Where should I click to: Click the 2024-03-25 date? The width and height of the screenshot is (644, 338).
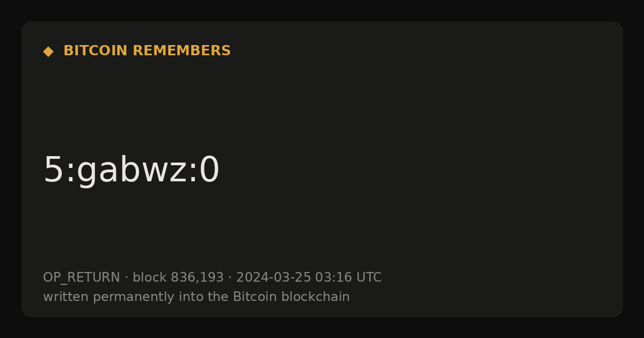click(274, 278)
